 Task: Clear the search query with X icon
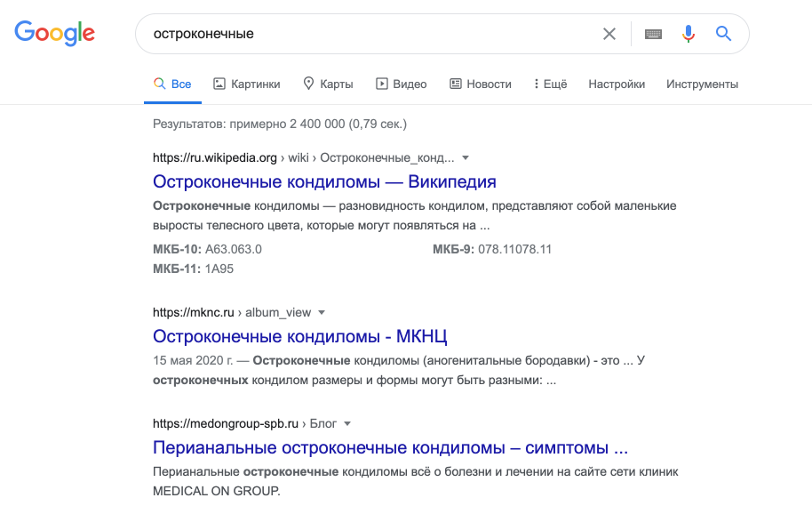pyautogui.click(x=609, y=34)
